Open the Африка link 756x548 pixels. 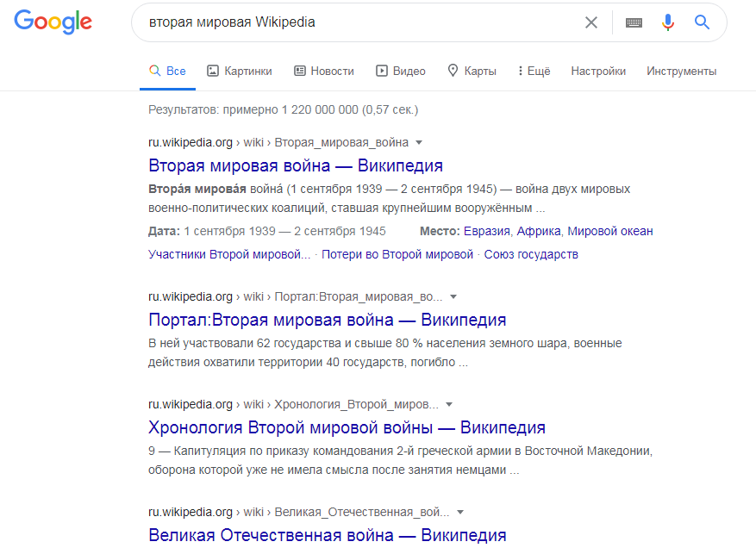[539, 231]
